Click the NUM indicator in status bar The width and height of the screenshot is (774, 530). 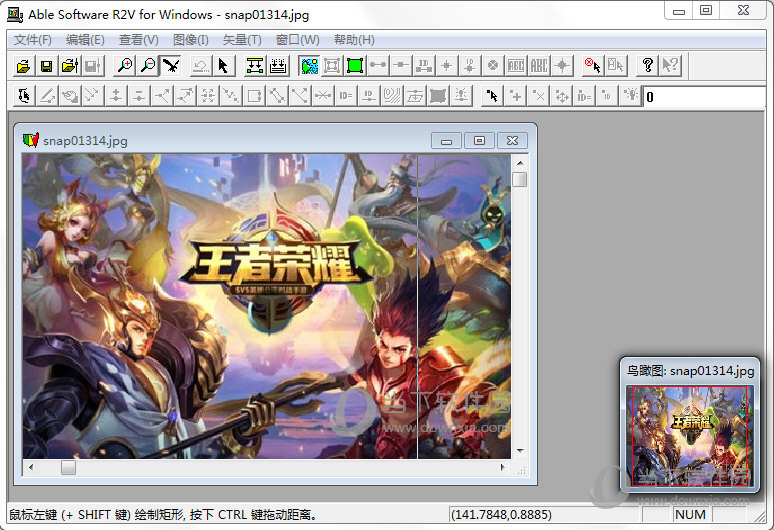(690, 515)
